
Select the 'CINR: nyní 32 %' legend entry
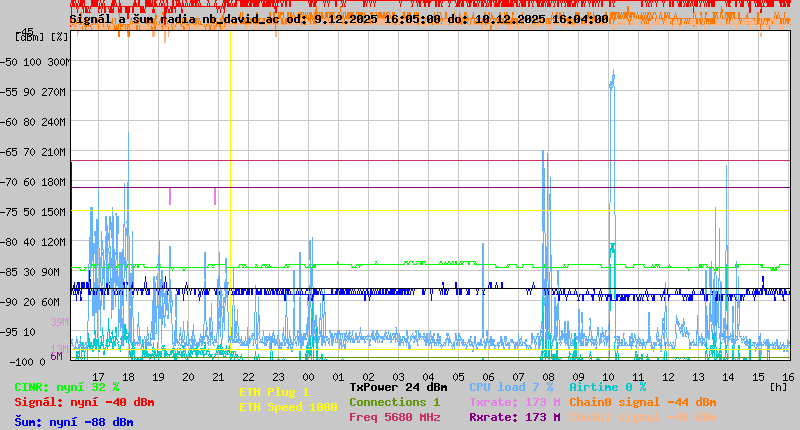point(67,387)
